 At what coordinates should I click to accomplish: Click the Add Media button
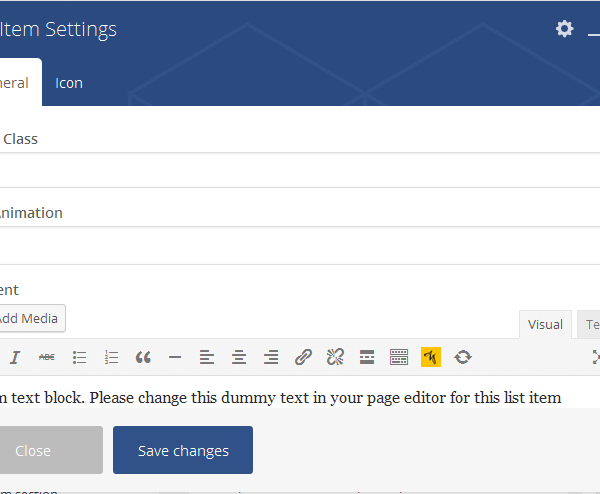[x=30, y=318]
